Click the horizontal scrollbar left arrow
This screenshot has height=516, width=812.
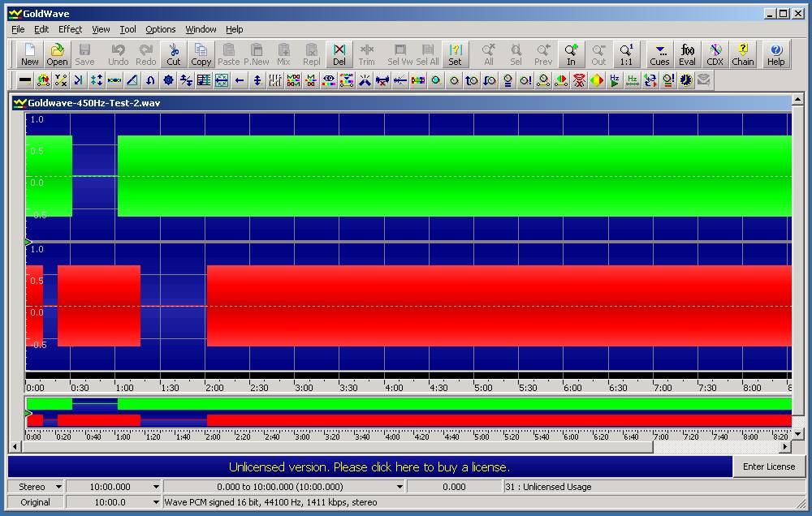click(15, 446)
